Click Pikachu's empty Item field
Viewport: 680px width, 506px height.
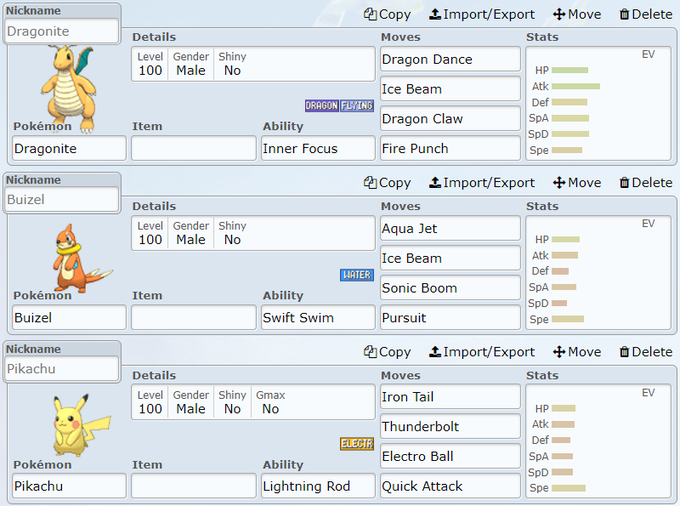(194, 486)
